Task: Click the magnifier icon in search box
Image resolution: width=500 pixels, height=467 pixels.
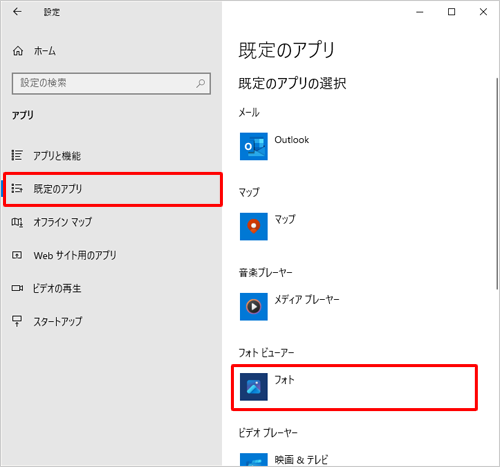Action: (200, 83)
